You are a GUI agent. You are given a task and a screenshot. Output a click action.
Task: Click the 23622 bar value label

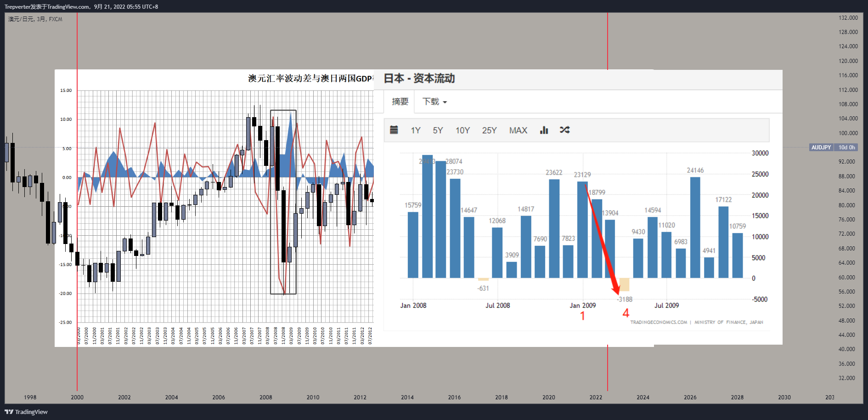point(554,173)
